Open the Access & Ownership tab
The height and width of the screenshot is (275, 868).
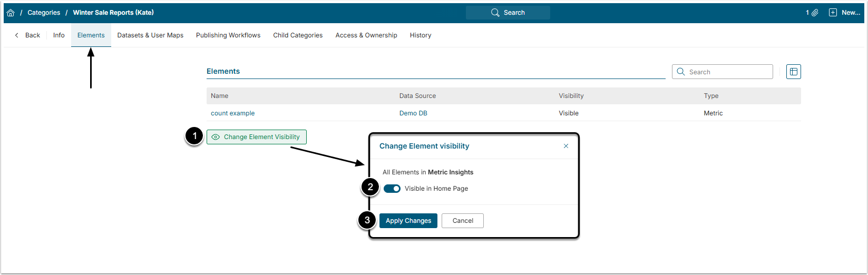click(x=366, y=35)
